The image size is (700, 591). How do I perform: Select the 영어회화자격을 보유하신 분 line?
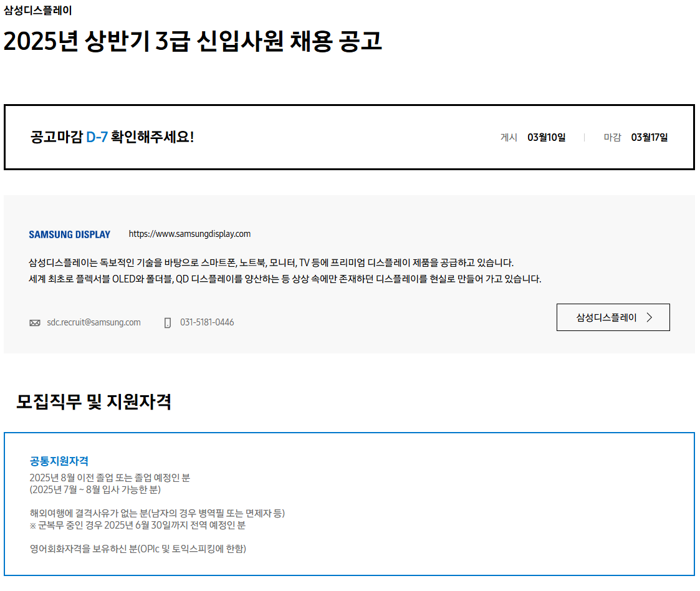(x=138, y=549)
